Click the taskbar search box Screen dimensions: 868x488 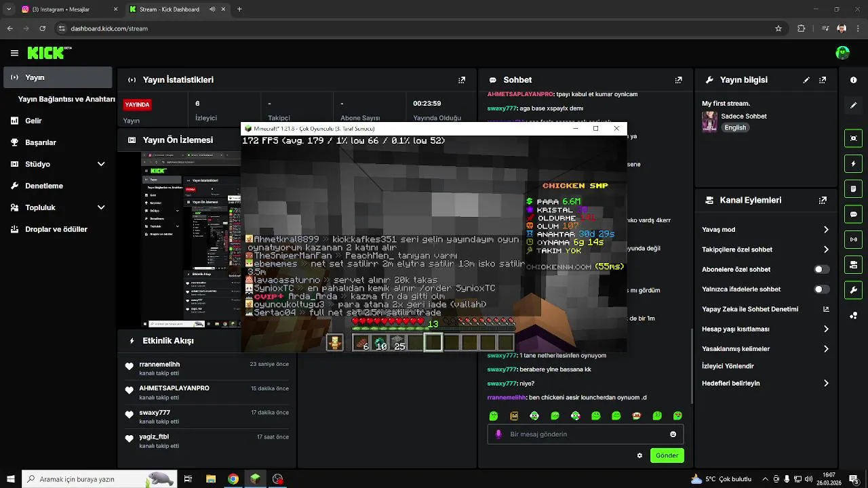tap(100, 479)
